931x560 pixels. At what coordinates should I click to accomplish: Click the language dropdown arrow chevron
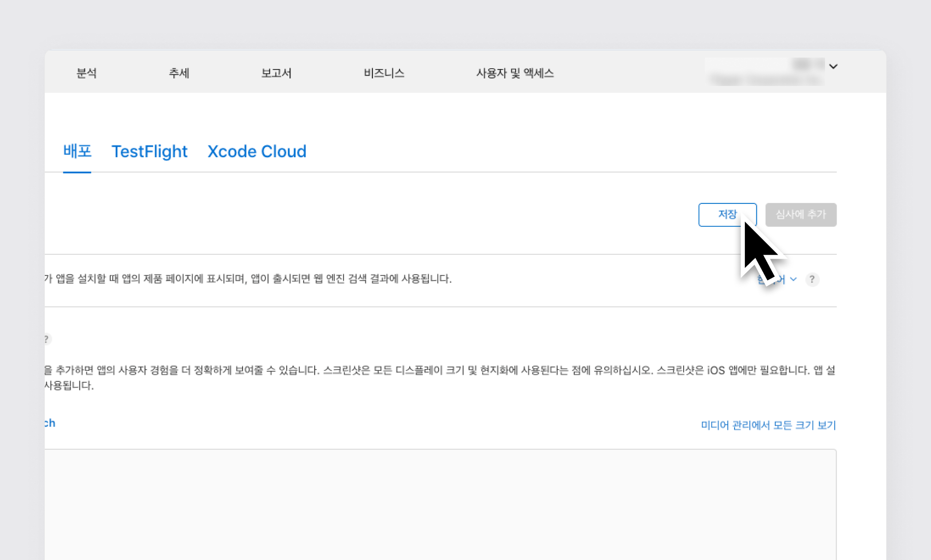[x=794, y=280]
